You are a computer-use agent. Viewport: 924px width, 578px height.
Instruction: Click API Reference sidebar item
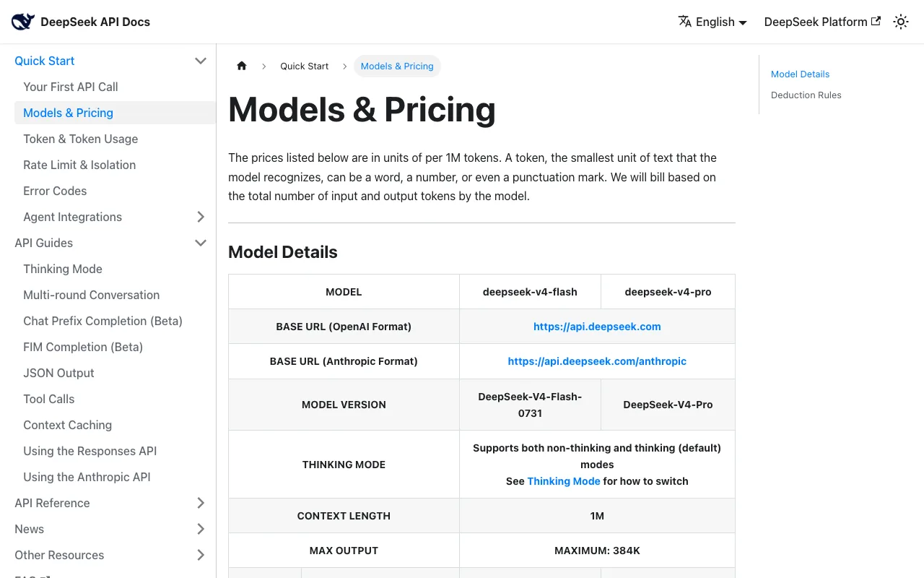[52, 503]
